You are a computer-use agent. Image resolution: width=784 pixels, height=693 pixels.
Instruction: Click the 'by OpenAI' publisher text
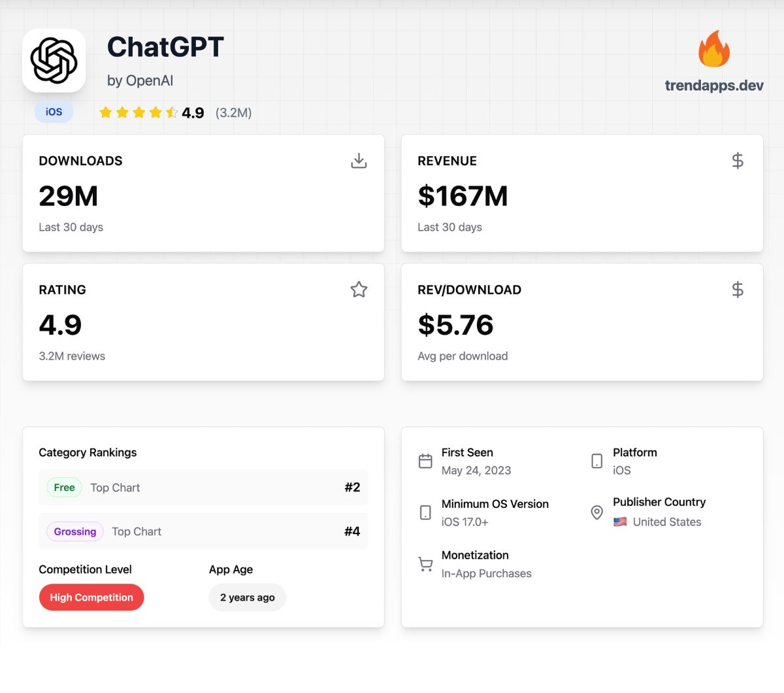pos(140,80)
